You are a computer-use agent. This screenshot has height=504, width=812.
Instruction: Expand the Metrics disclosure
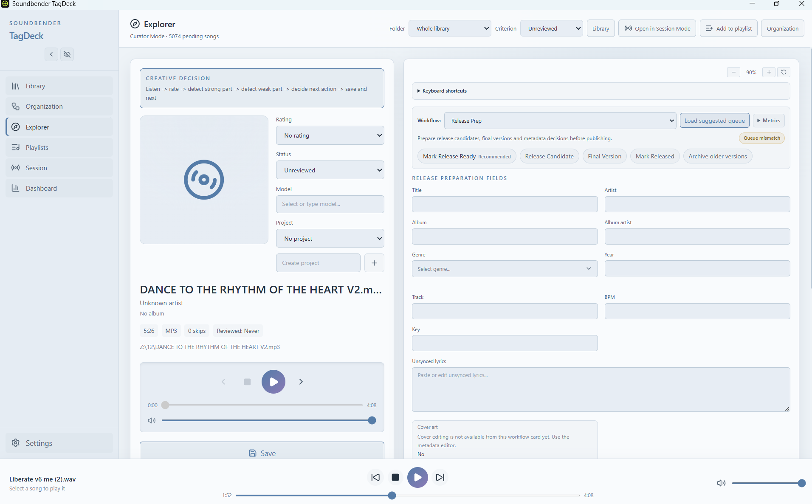pos(769,121)
